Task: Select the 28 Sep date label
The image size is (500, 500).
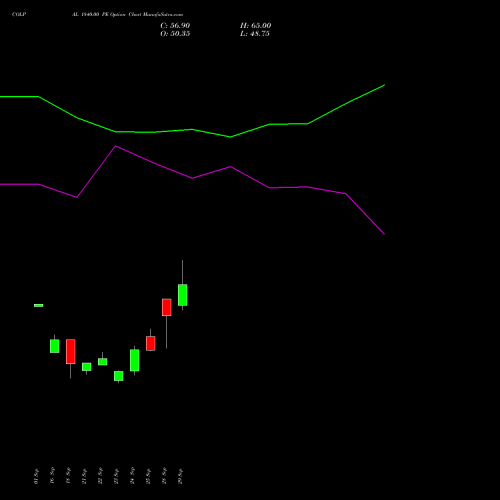Action: pos(164,476)
